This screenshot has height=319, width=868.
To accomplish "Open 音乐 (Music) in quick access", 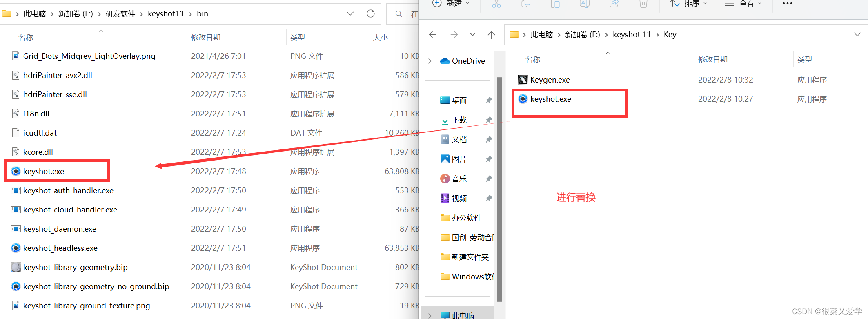I will point(454,179).
